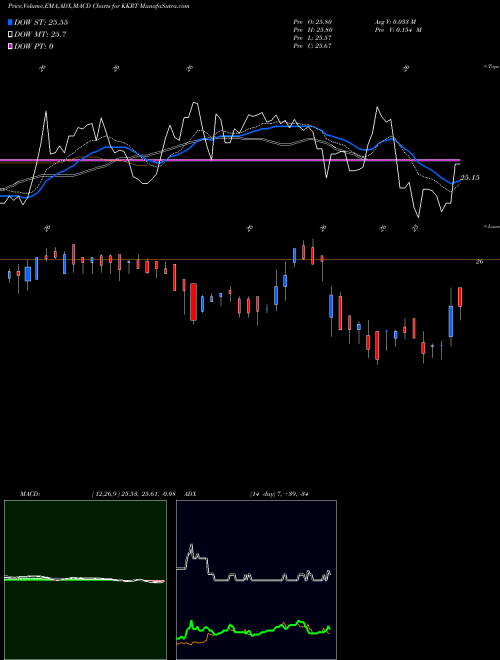Select the 'DOW MT: 25.7' legend label
The image size is (500, 660).
40,35
